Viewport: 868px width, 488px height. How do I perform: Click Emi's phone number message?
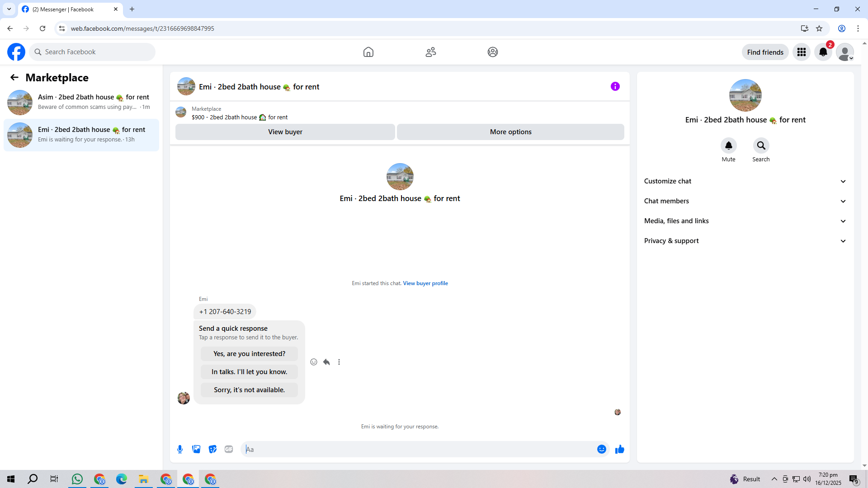pos(225,312)
